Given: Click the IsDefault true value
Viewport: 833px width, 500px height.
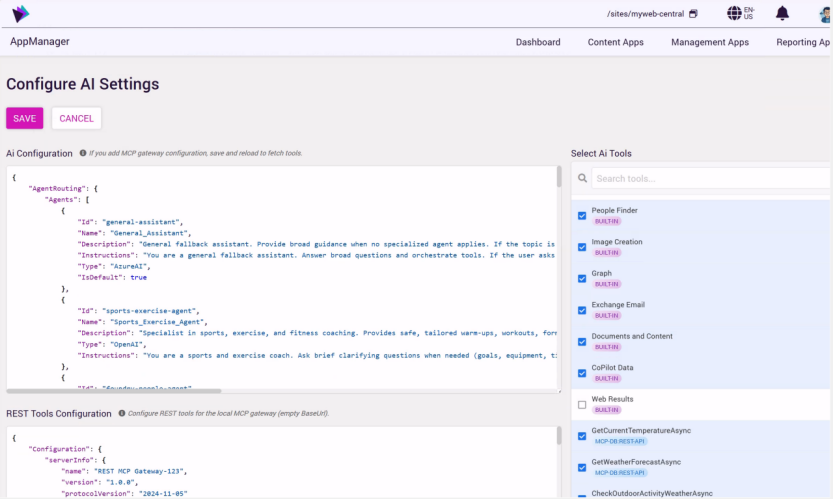Looking at the screenshot, I should click(x=139, y=277).
